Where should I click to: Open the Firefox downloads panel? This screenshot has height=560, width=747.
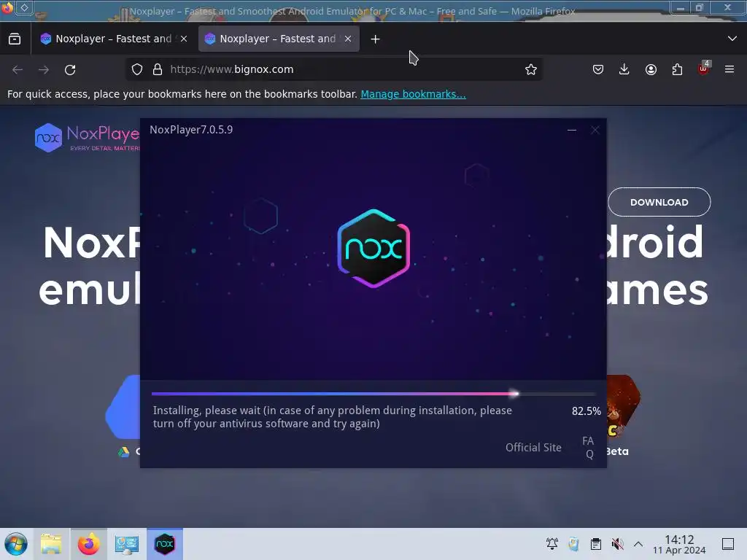click(x=624, y=69)
